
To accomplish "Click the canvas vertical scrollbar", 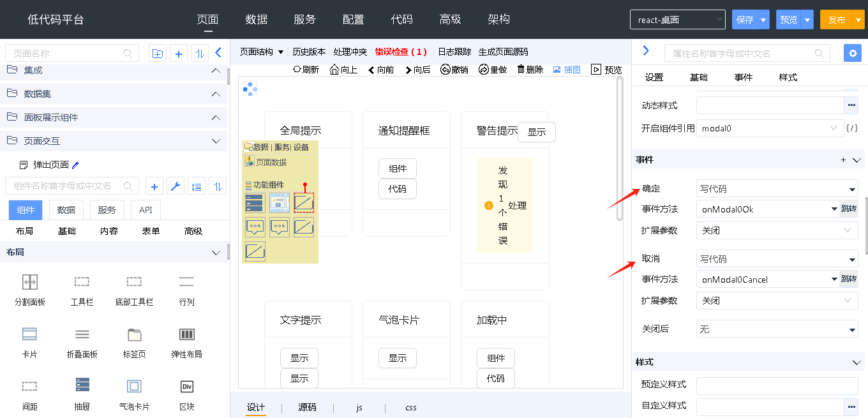I will pyautogui.click(x=620, y=149).
